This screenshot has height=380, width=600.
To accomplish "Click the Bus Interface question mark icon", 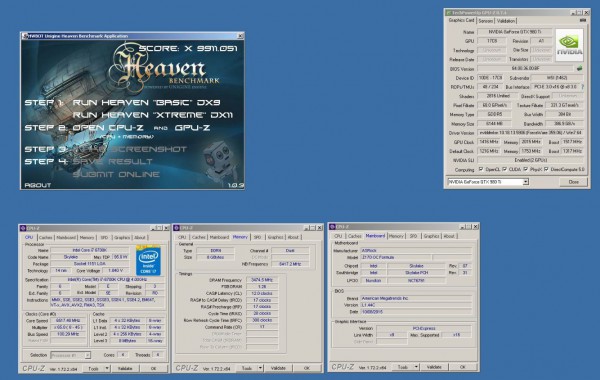I will pyautogui.click(x=583, y=87).
